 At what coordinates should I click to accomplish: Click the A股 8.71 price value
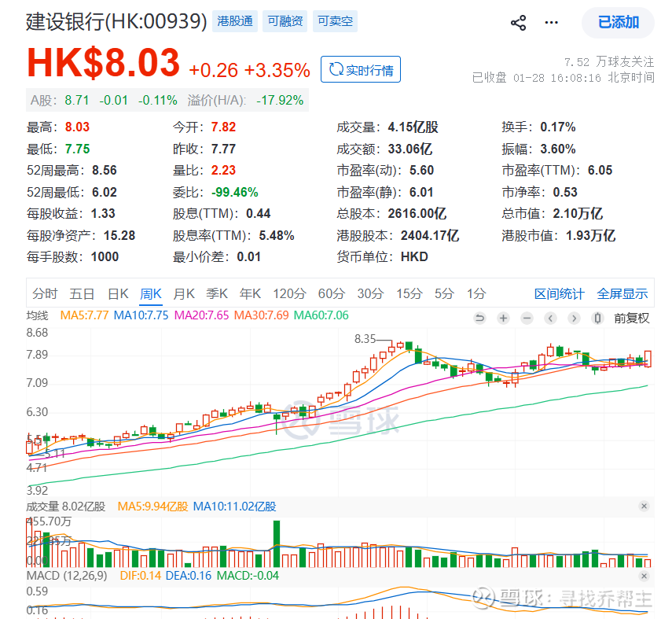[x=77, y=101]
